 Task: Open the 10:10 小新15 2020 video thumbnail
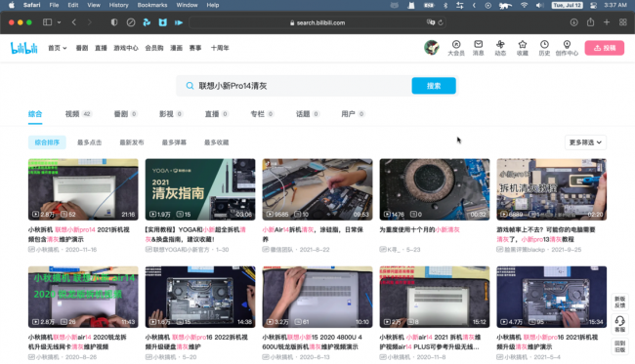click(317, 297)
